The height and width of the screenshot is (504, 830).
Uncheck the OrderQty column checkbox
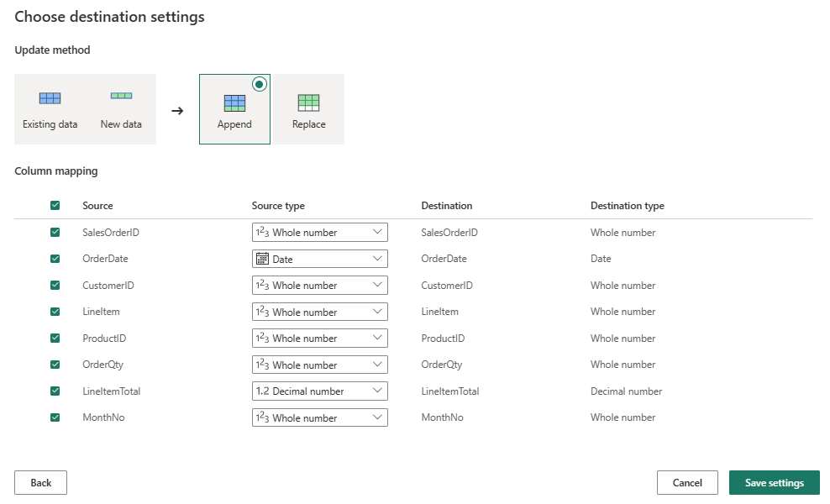pyautogui.click(x=55, y=365)
